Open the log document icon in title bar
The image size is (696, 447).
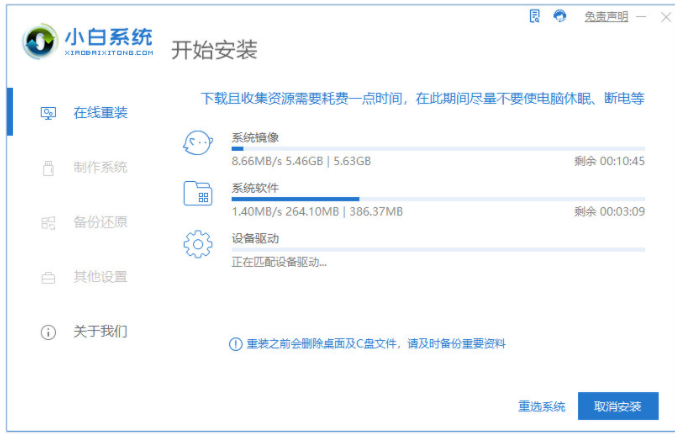(533, 16)
